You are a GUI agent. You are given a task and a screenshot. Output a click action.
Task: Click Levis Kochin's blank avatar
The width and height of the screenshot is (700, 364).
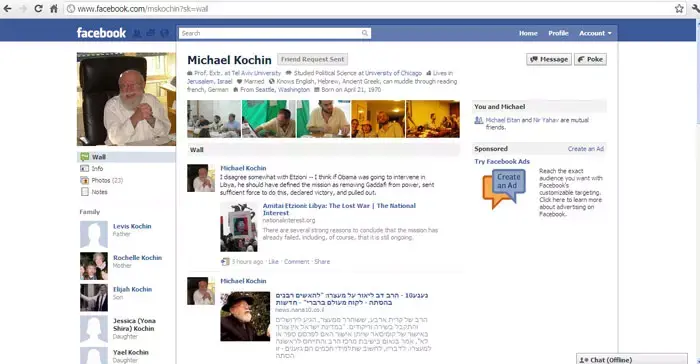point(94,234)
